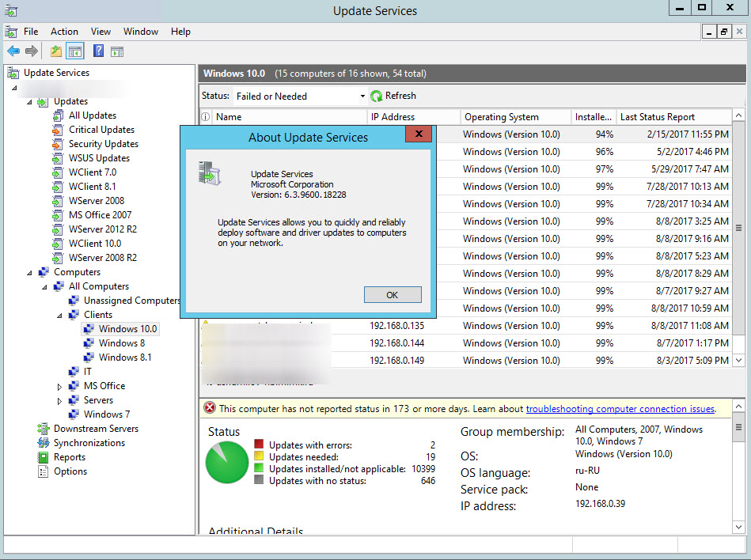Image resolution: width=751 pixels, height=560 pixels.
Task: Close the About Update Services dialog
Action: 419,134
